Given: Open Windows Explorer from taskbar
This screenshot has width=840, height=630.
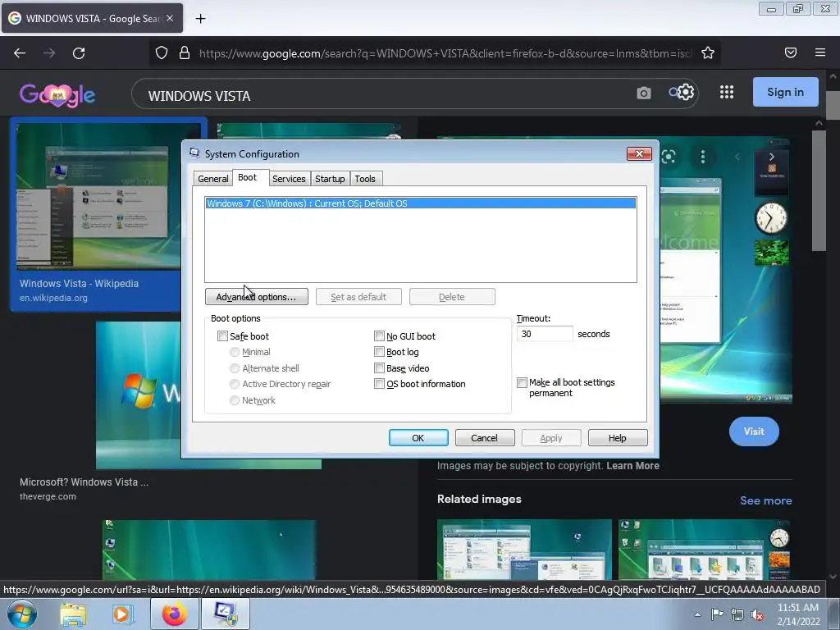Looking at the screenshot, I should click(73, 614).
